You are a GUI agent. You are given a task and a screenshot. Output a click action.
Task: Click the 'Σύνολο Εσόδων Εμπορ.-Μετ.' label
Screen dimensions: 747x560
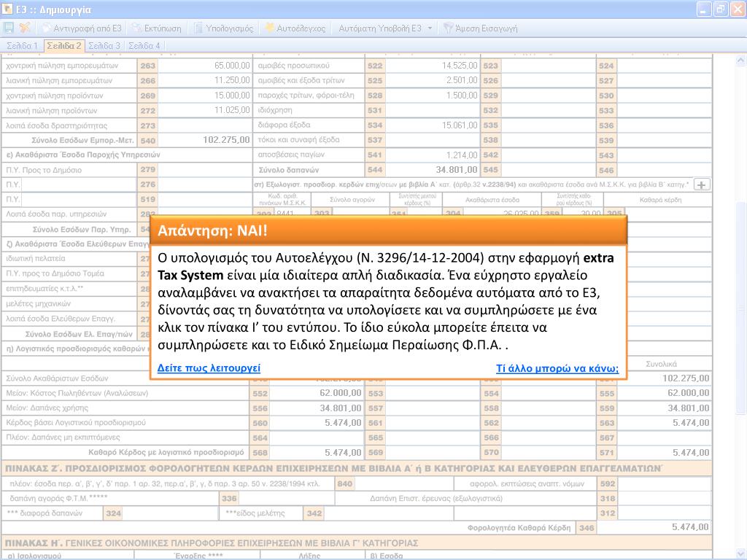click(83, 141)
